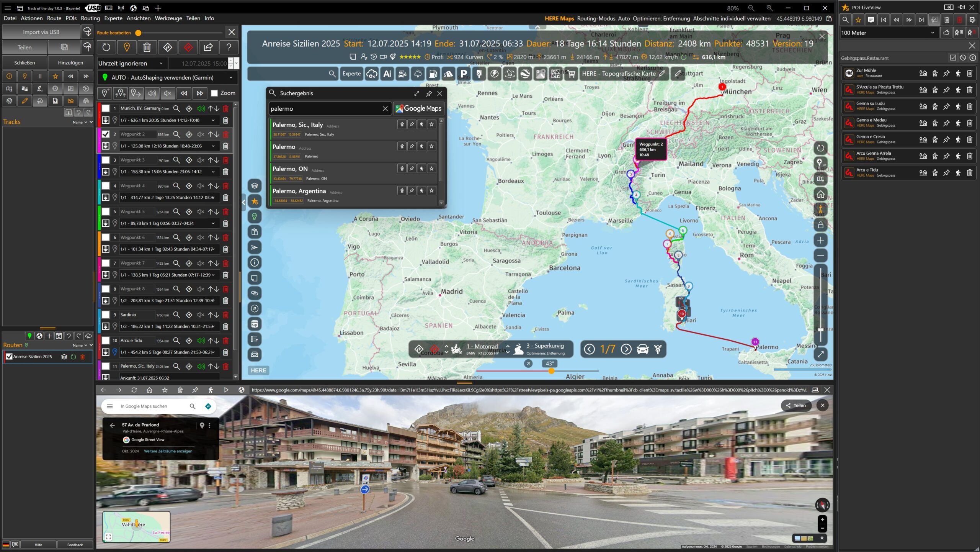Check the Munich, BY, Germany waypoint checkbox
The width and height of the screenshot is (980, 552).
pyautogui.click(x=106, y=108)
